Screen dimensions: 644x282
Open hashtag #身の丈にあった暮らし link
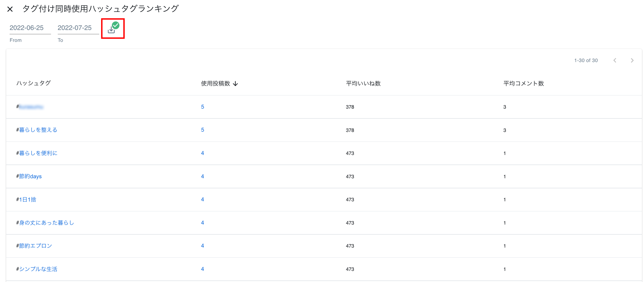click(47, 223)
